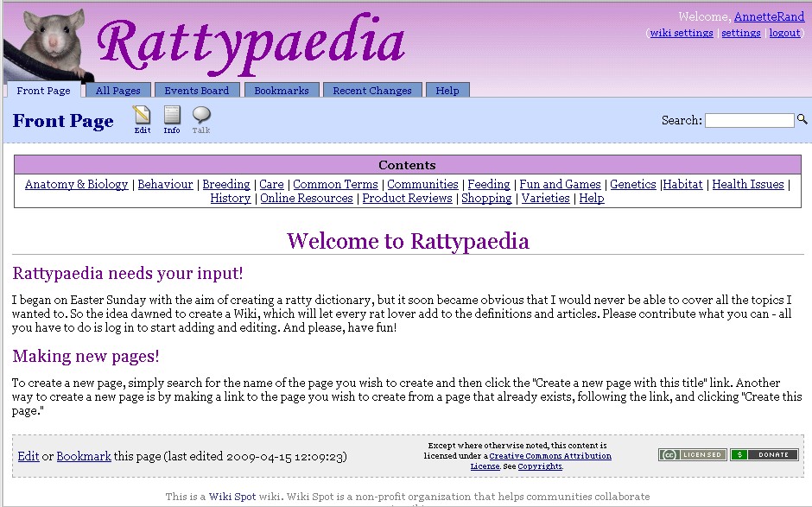Open the Genetics contents link

633,184
